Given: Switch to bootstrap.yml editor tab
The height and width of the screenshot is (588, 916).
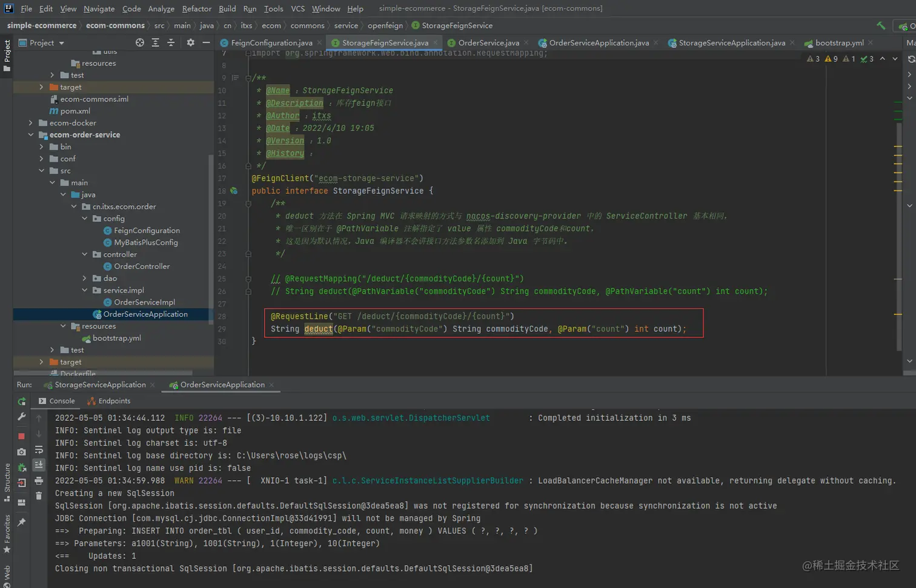Looking at the screenshot, I should 839,42.
